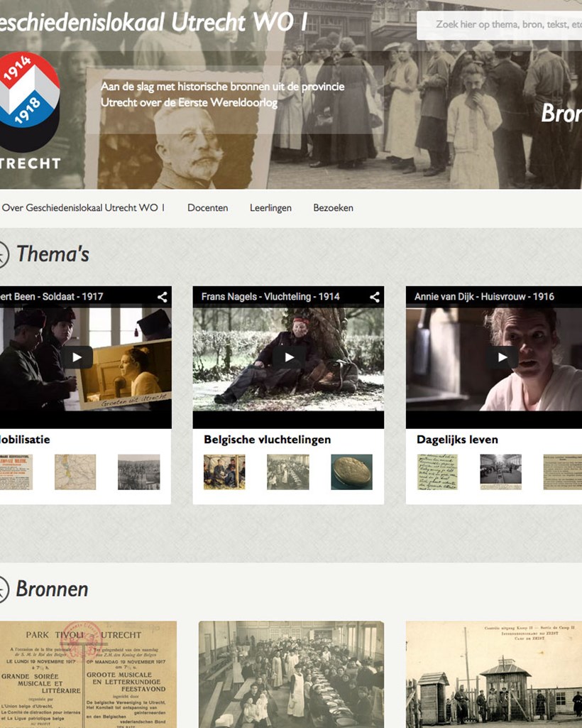Open the Dagelijks leven theme link
The image size is (582, 728).
pos(457,440)
